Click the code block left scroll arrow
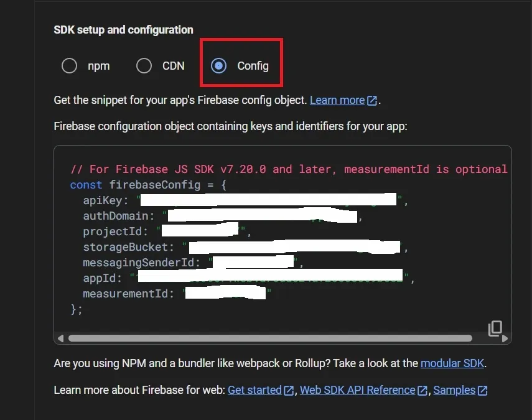532x420 pixels. click(x=61, y=338)
